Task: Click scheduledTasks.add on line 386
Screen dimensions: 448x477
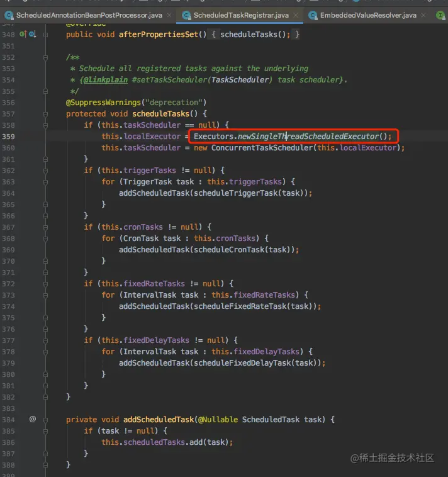Action: point(163,442)
